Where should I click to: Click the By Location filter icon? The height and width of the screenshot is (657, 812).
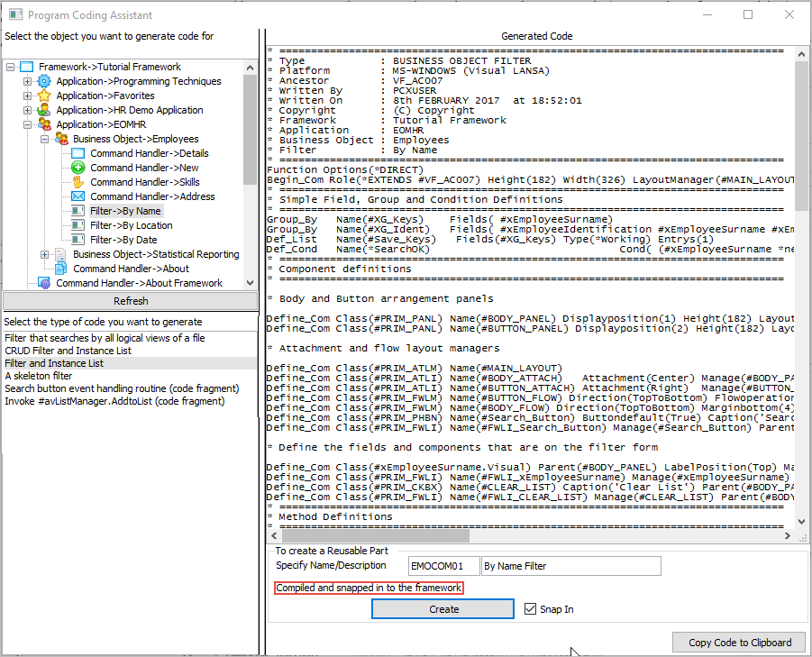[x=78, y=225]
